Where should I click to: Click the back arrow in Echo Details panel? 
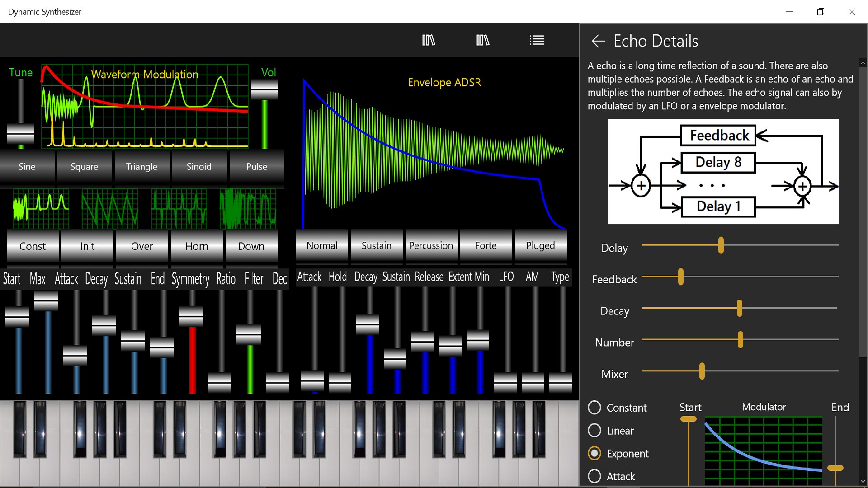click(598, 41)
